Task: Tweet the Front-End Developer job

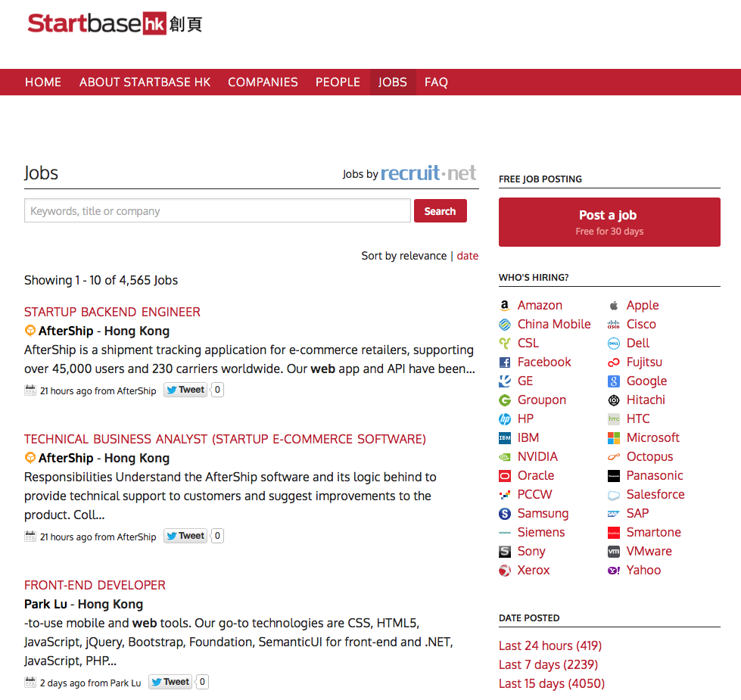Action: (x=170, y=682)
